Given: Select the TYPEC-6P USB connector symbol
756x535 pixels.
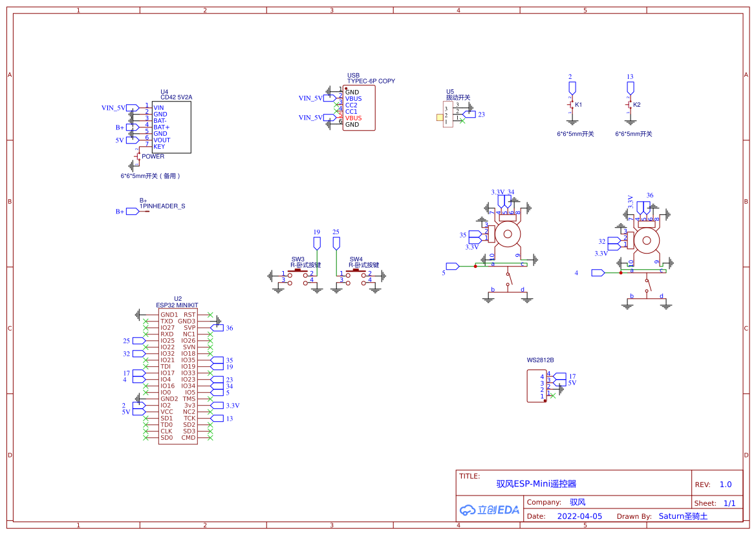Looking at the screenshot, I should tap(359, 107).
